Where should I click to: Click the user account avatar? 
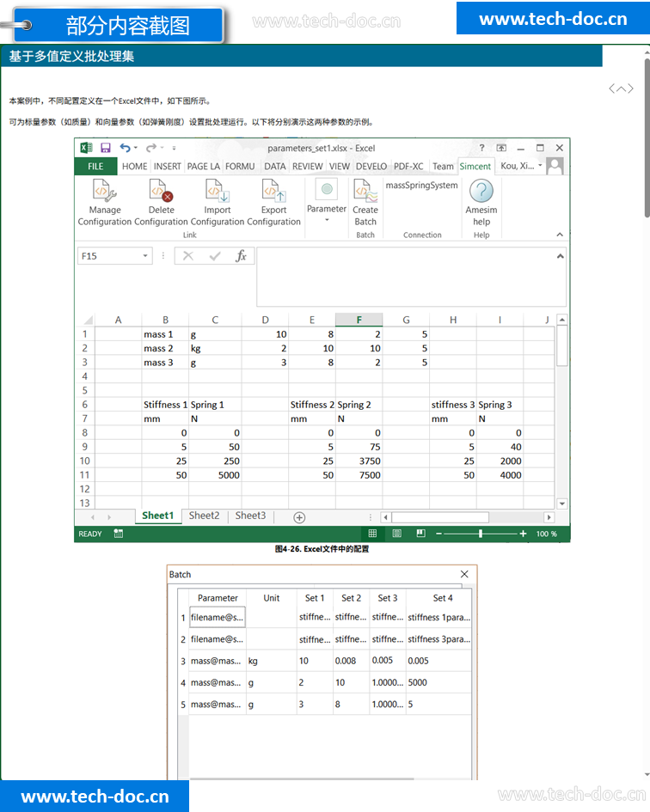(x=555, y=166)
